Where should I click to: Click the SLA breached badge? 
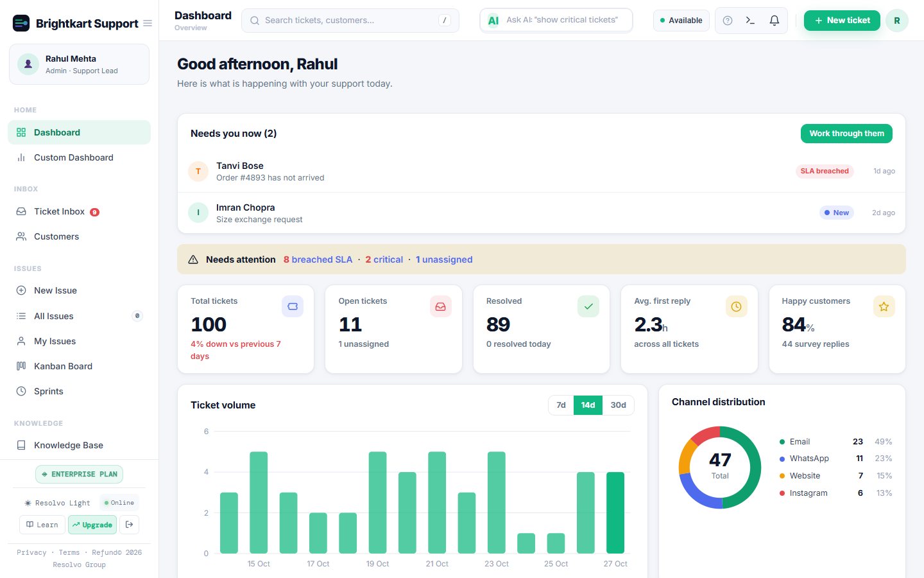825,171
